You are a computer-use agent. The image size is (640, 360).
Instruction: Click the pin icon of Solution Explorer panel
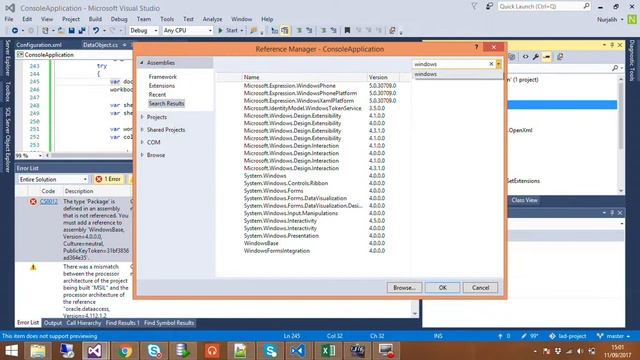point(612,44)
